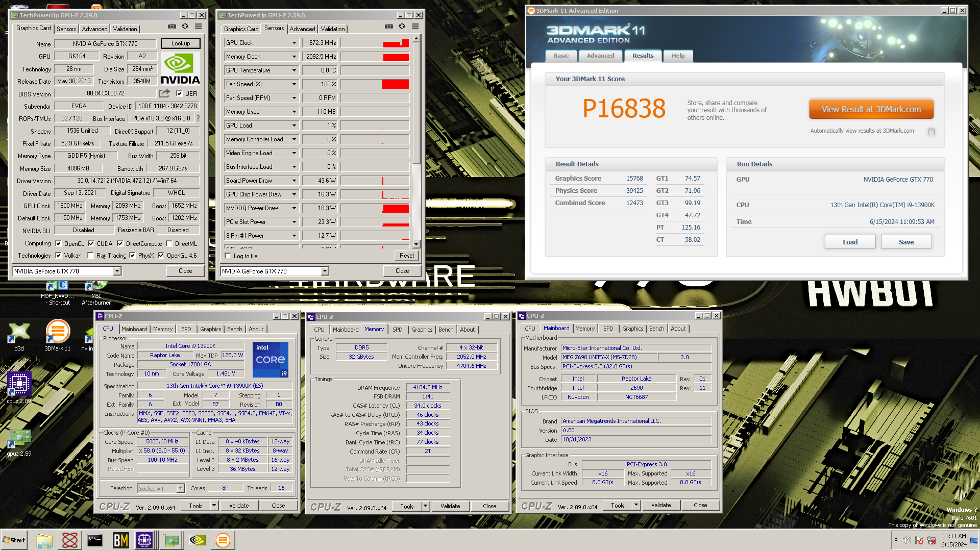
Task: Open the GPU selector dropdown in Graphics Card window
Action: coord(117,271)
